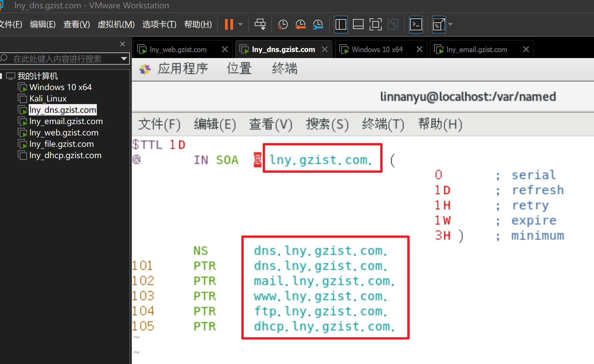Select lny_web.gzist.com in library tree
Screen dimensions: 594x364
click(64, 133)
